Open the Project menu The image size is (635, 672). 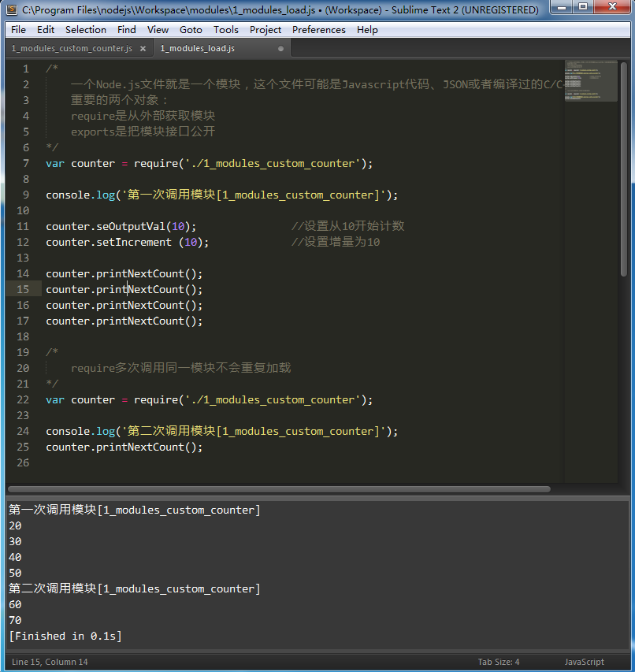pos(266,29)
